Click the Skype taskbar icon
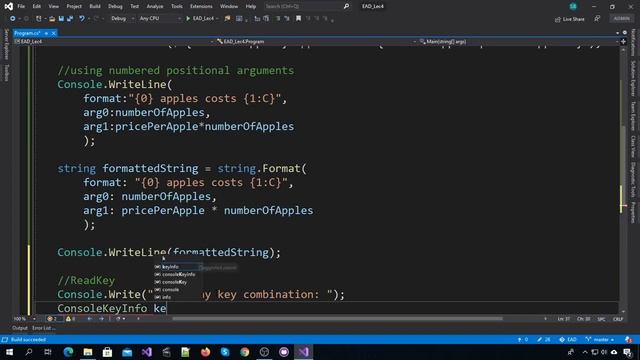This screenshot has width=640, height=360. click(x=225, y=352)
